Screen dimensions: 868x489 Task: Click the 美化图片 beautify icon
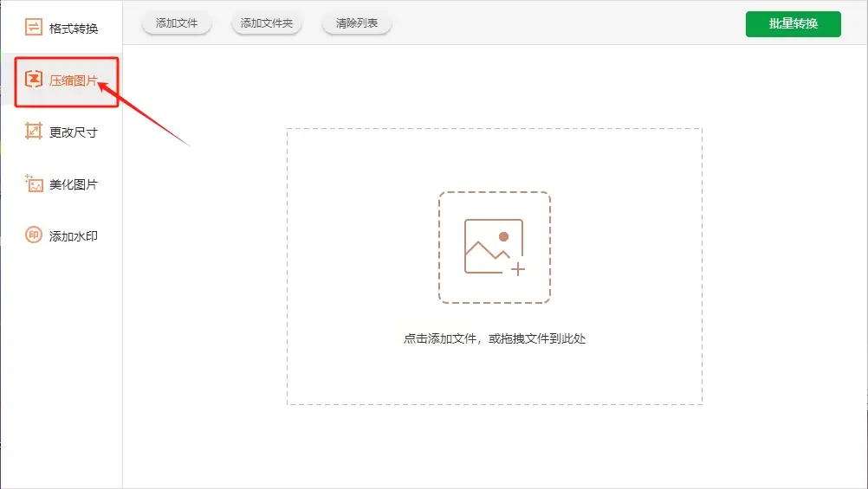pyautogui.click(x=33, y=183)
